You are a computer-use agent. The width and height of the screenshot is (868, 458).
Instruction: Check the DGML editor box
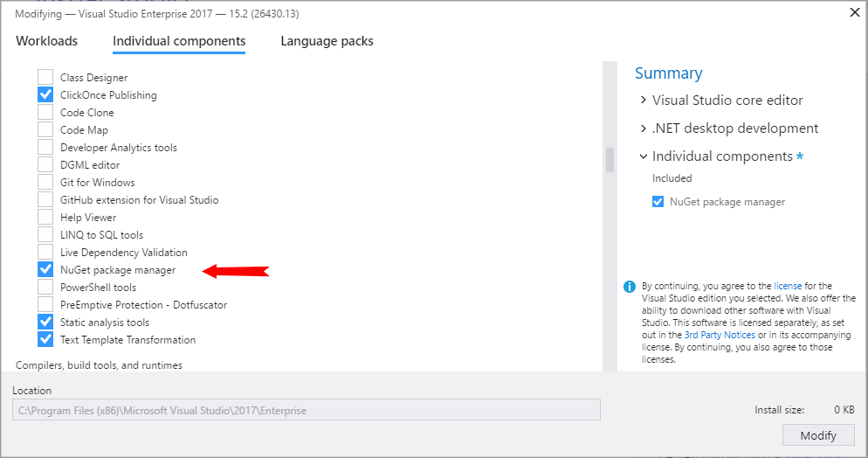click(x=45, y=164)
